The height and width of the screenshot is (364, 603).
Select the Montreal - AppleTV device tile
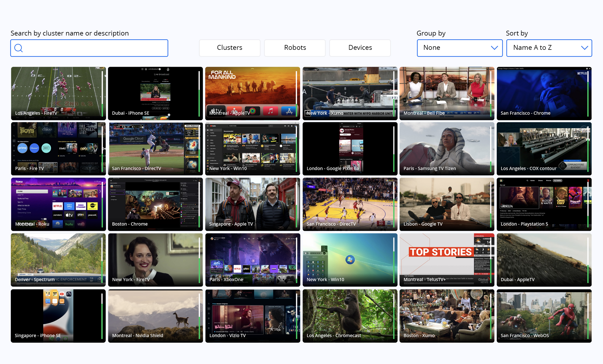click(252, 93)
